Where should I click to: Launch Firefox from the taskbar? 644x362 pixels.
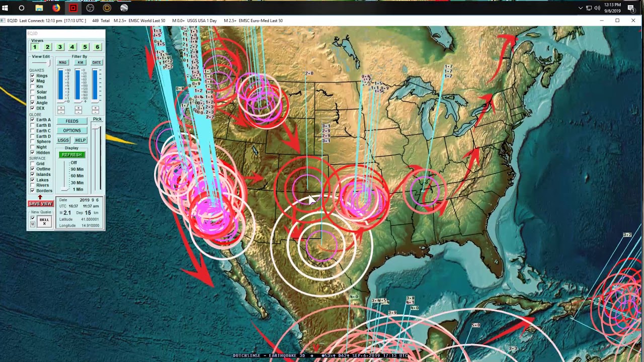tap(56, 8)
